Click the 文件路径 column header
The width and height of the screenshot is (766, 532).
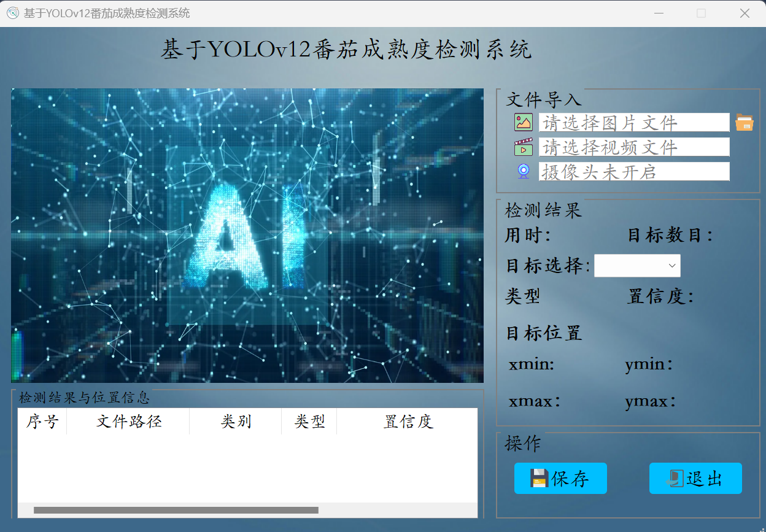(128, 422)
